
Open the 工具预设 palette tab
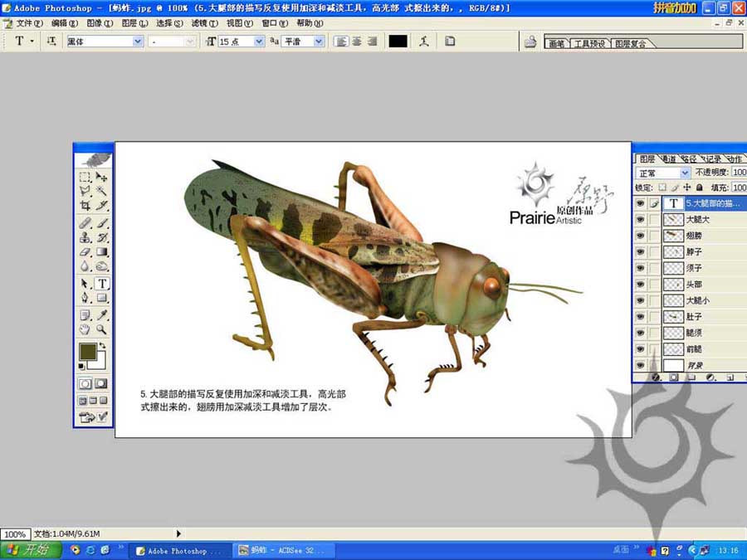pyautogui.click(x=588, y=43)
